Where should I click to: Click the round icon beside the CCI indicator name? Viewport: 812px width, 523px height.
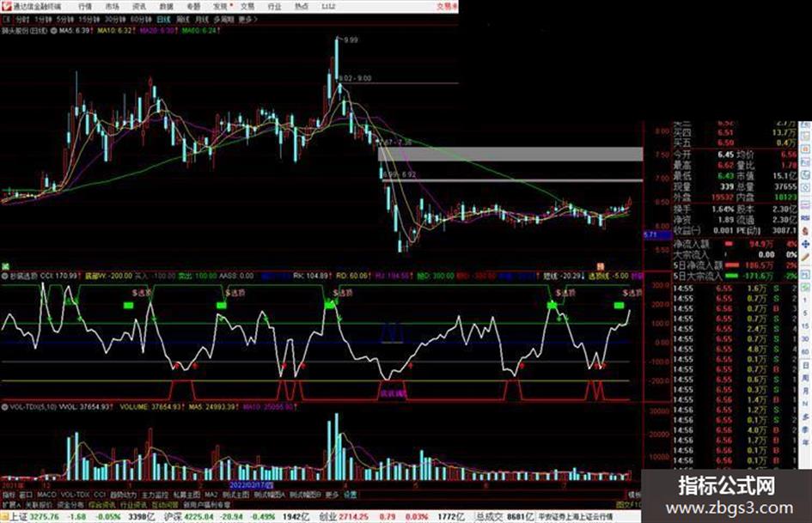tap(6, 276)
